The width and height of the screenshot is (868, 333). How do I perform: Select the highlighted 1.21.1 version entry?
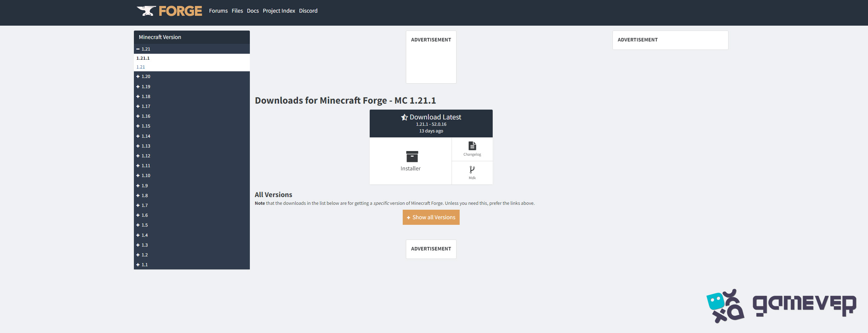click(143, 58)
